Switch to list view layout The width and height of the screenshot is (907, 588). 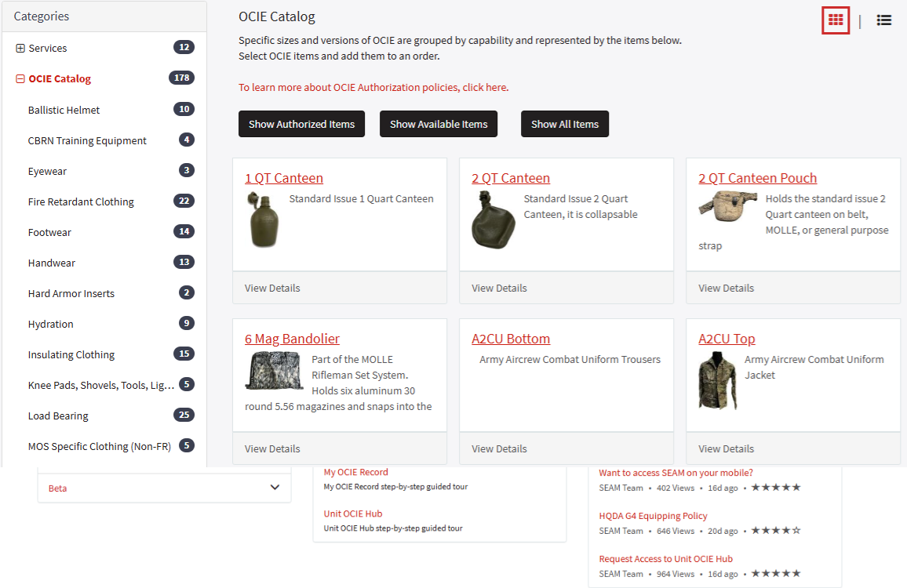[883, 20]
